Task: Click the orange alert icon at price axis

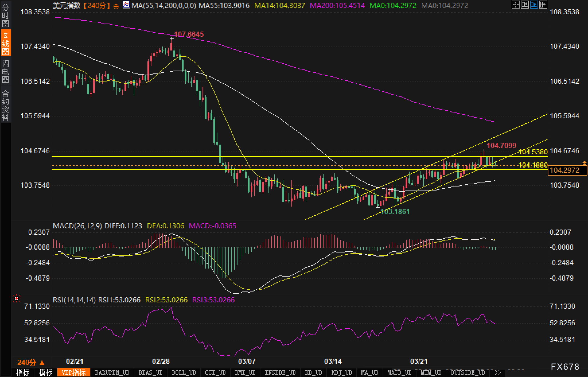Action: 584,163
